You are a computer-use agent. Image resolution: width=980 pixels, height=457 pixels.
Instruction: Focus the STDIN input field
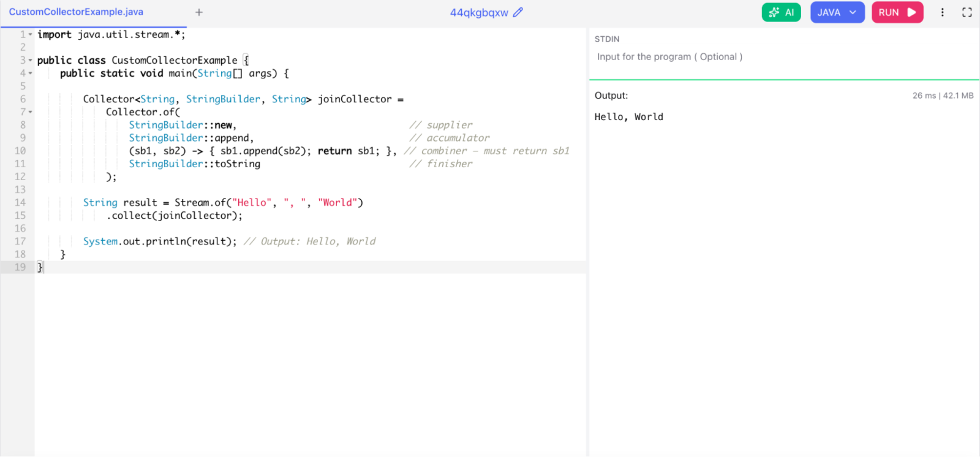coord(784,57)
